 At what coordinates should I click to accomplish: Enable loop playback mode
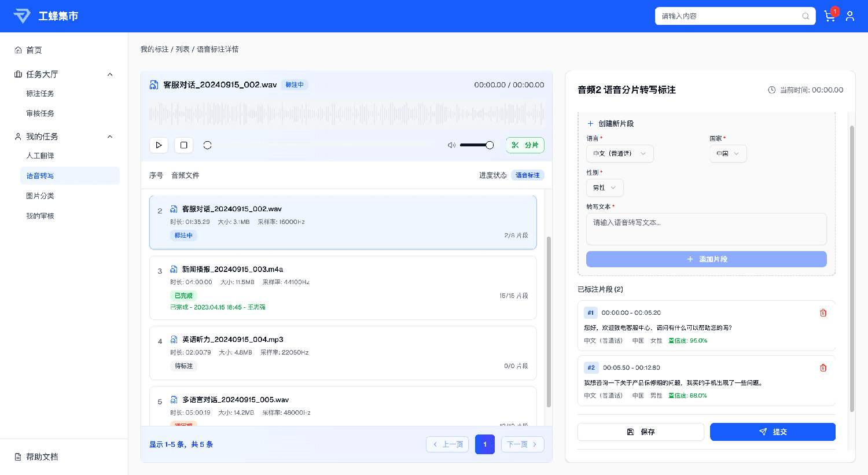207,145
